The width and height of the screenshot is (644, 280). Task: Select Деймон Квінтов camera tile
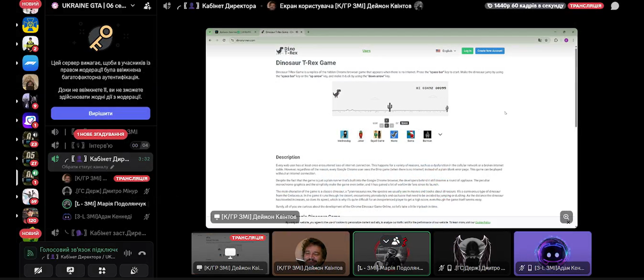[310, 253]
